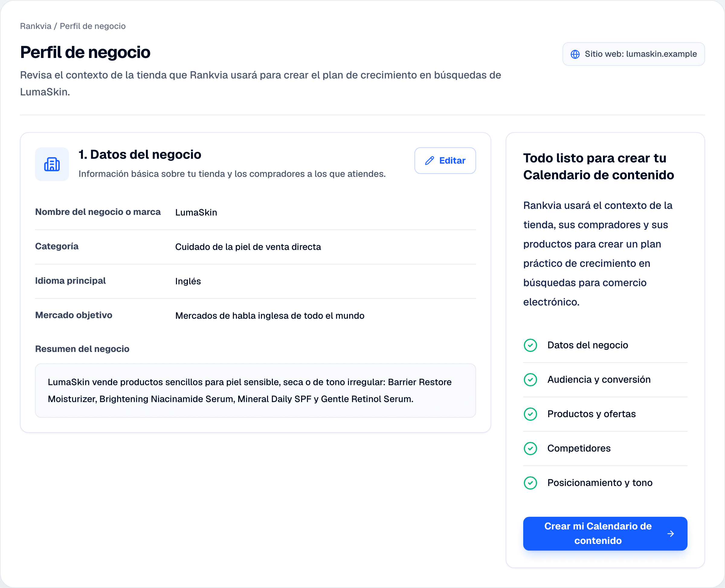725x588 pixels.
Task: Click the value Cuidado de la piel de venta directa
Action: click(x=248, y=247)
